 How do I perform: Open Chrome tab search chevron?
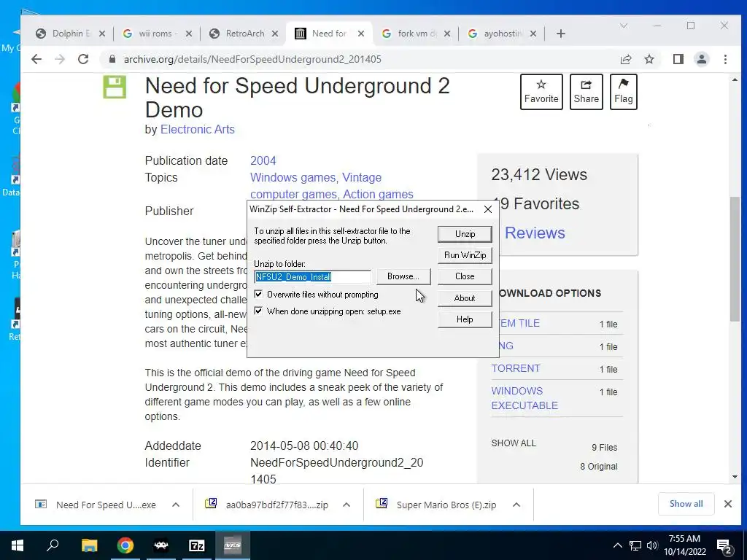623,26
